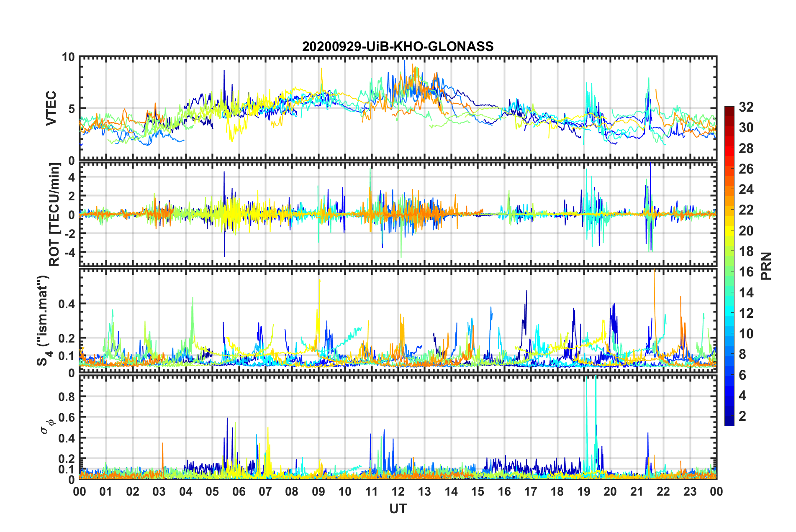Click colorbar tick label 12
796x532 pixels.
pyautogui.click(x=746, y=313)
